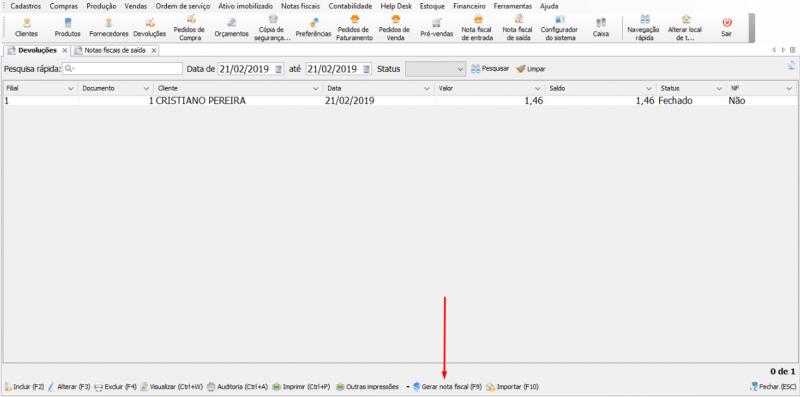Open the Orçamentos toolbar icon
800x397 pixels.
231,28
